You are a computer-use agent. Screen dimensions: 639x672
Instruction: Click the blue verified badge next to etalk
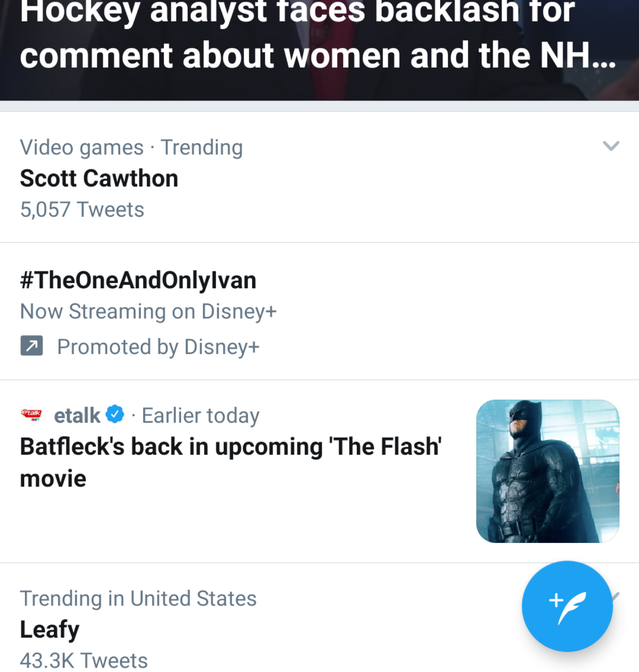tap(115, 414)
